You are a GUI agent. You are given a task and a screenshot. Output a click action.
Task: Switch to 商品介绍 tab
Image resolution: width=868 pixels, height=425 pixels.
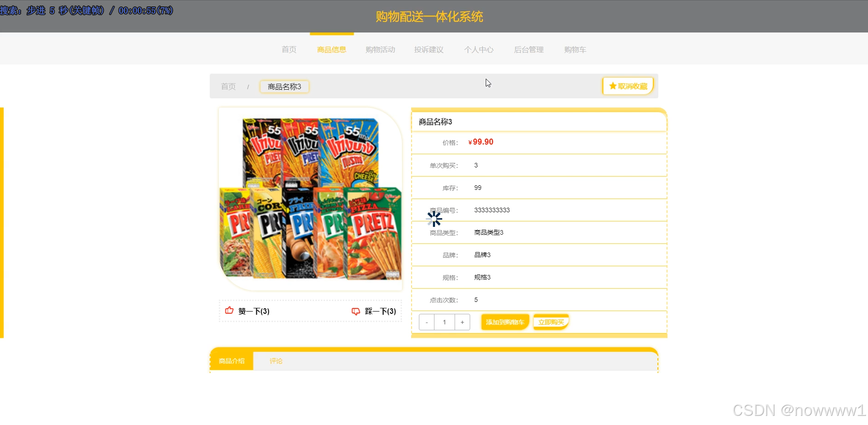click(x=232, y=361)
